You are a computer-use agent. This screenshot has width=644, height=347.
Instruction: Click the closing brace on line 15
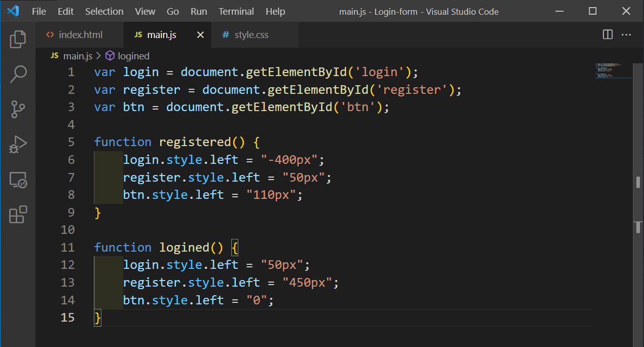coord(98,318)
